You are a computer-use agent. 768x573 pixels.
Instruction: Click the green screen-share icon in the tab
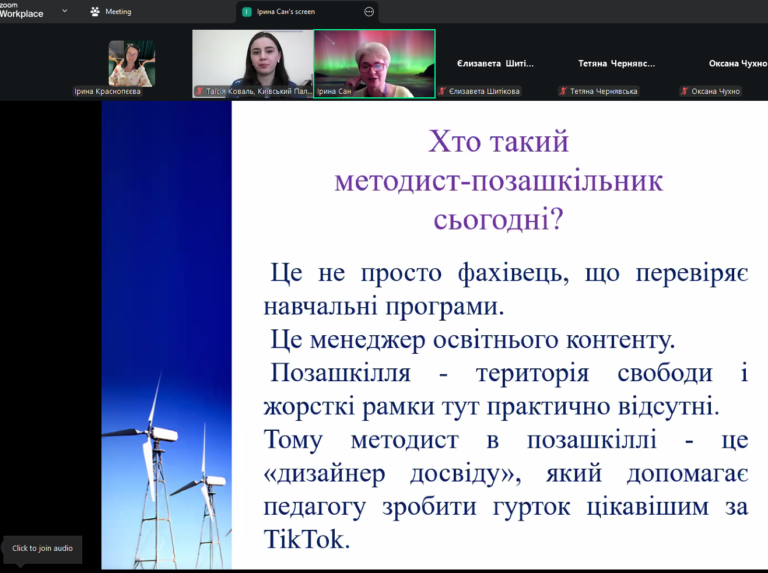pos(247,12)
